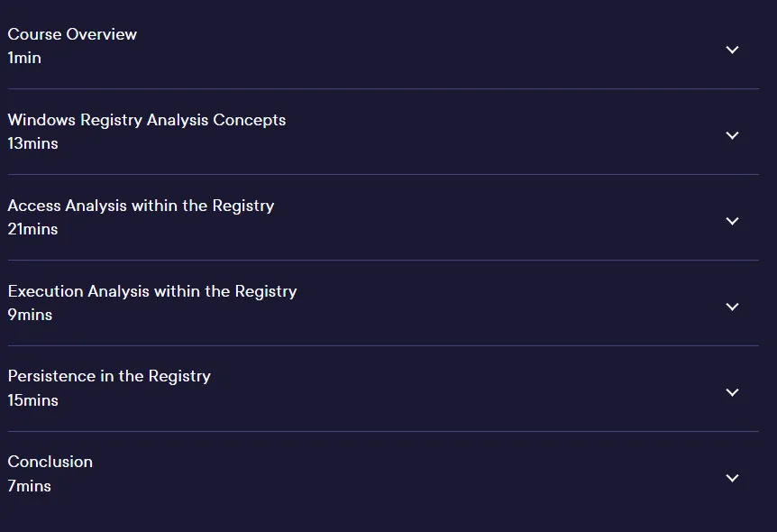Select the 21mins duration text

coord(32,230)
